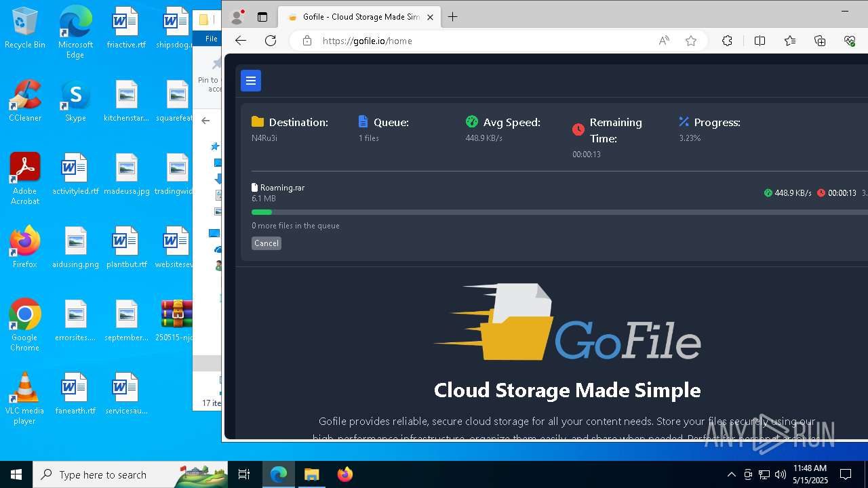This screenshot has height=488, width=868.
Task: Open the notification center icon
Action: point(846,474)
